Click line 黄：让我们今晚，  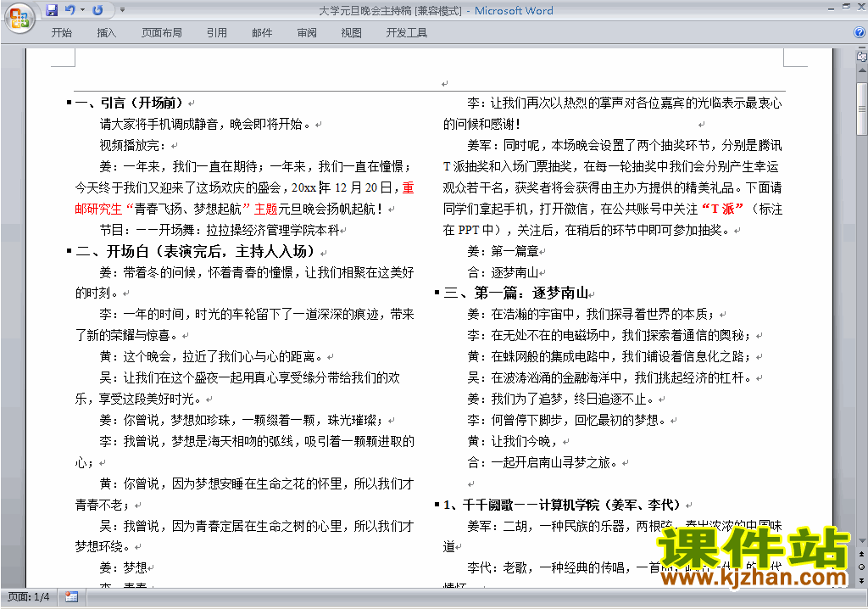[x=513, y=441]
